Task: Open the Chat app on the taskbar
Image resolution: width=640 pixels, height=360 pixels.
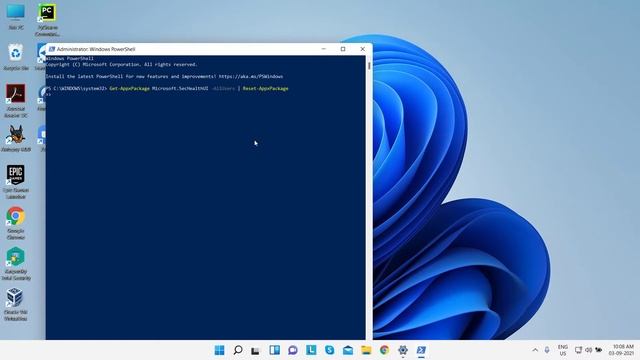Action: click(x=293, y=350)
